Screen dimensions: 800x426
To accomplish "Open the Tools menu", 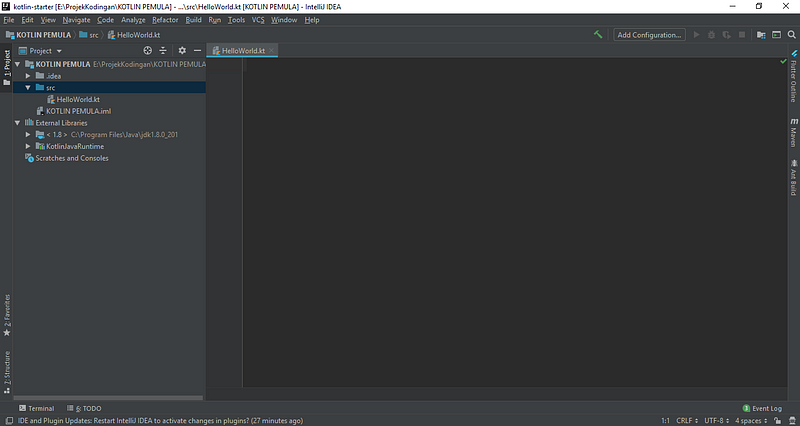I will [x=236, y=20].
